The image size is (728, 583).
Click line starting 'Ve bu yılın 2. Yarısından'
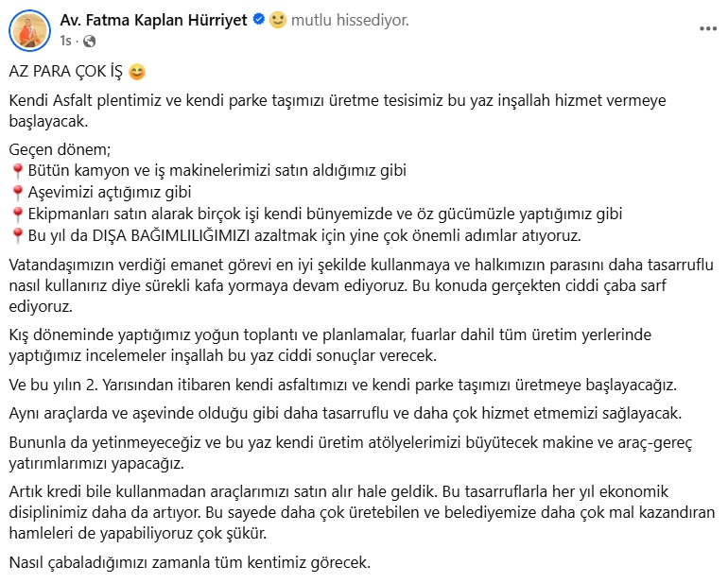click(342, 385)
